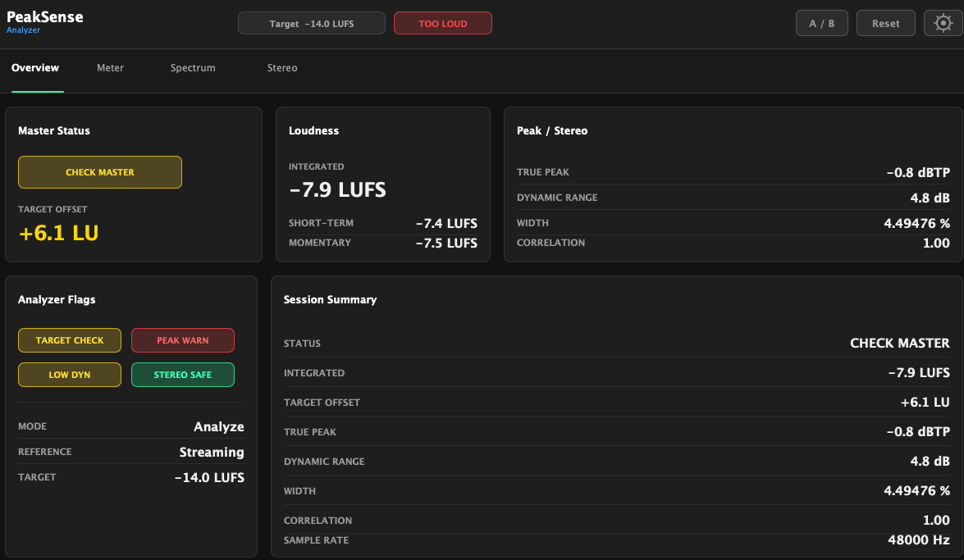The image size is (964, 560).
Task: Click the 4.49476 % width in Peak / Stereo
Action: pos(916,223)
